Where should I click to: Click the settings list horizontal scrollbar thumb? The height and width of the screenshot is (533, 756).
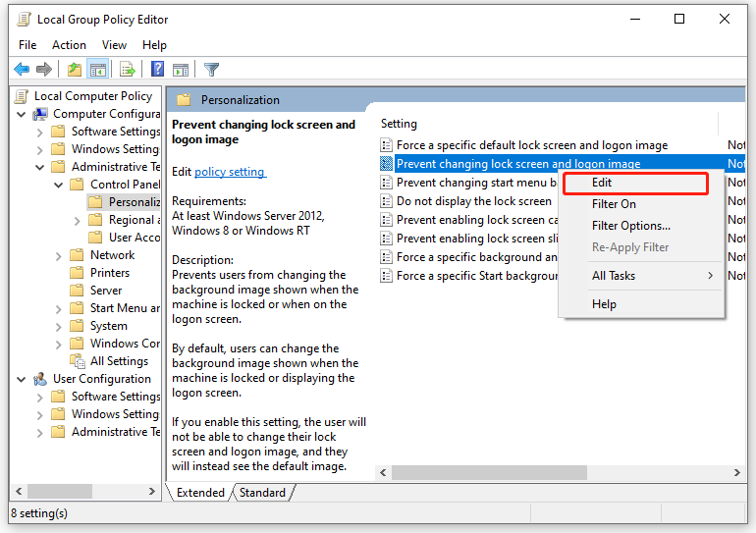coord(489,473)
